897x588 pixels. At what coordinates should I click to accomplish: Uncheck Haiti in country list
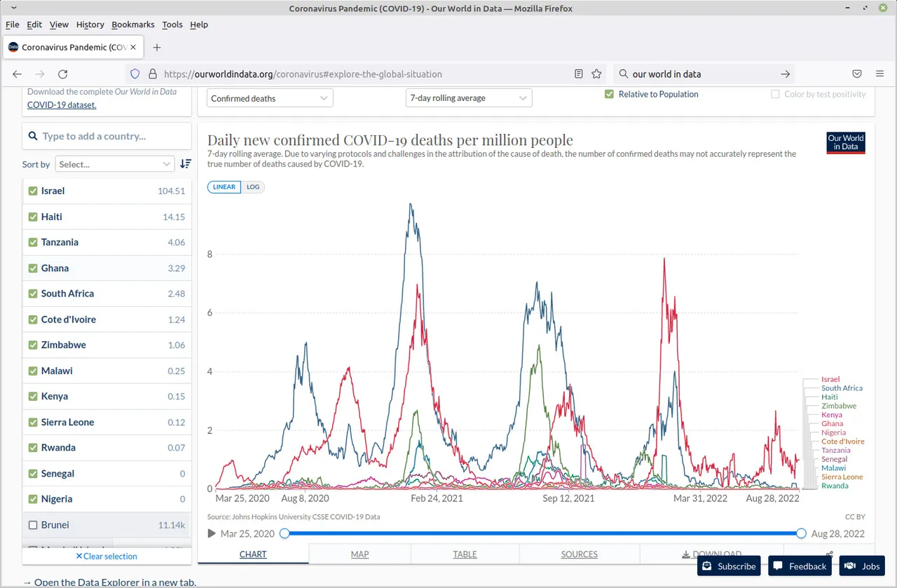click(32, 217)
